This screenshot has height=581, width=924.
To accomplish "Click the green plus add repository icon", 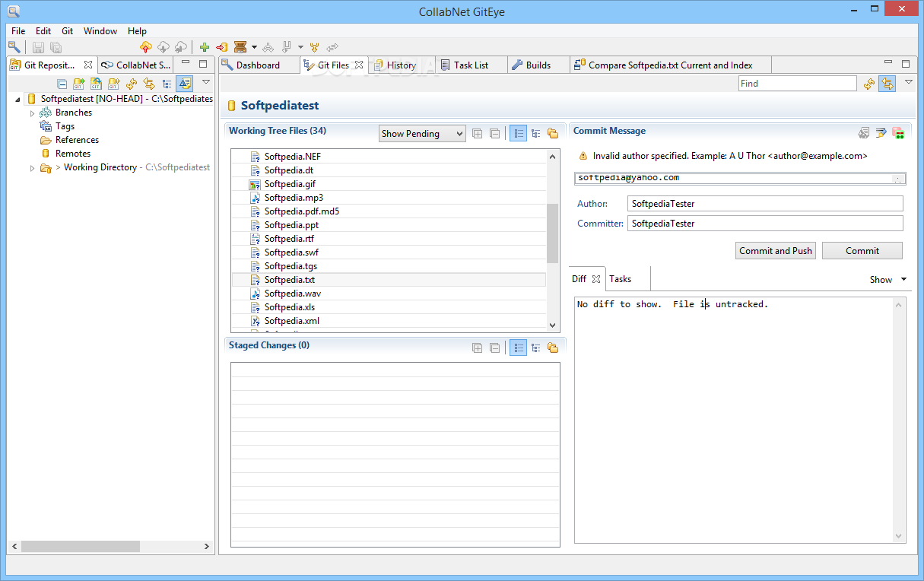I will (x=205, y=47).
